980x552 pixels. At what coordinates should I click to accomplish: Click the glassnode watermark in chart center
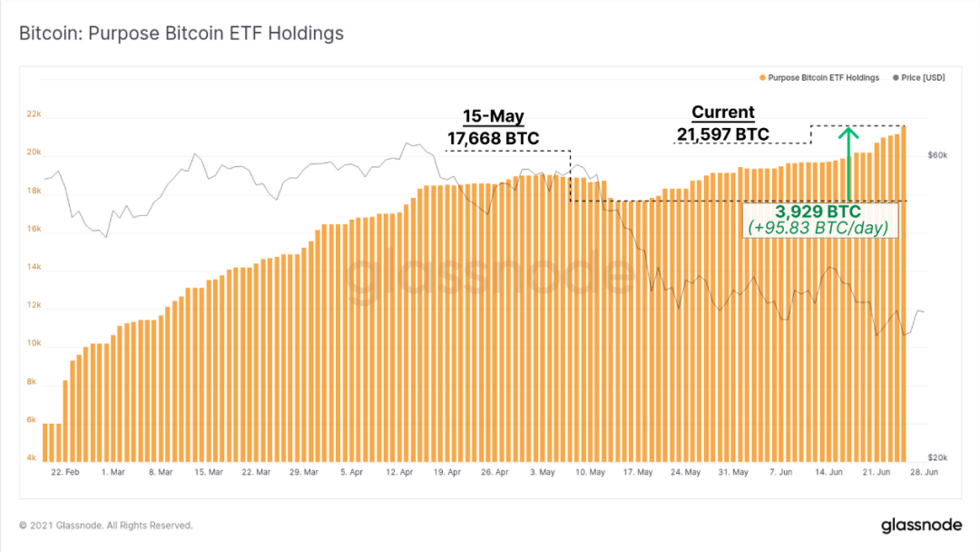tap(491, 274)
